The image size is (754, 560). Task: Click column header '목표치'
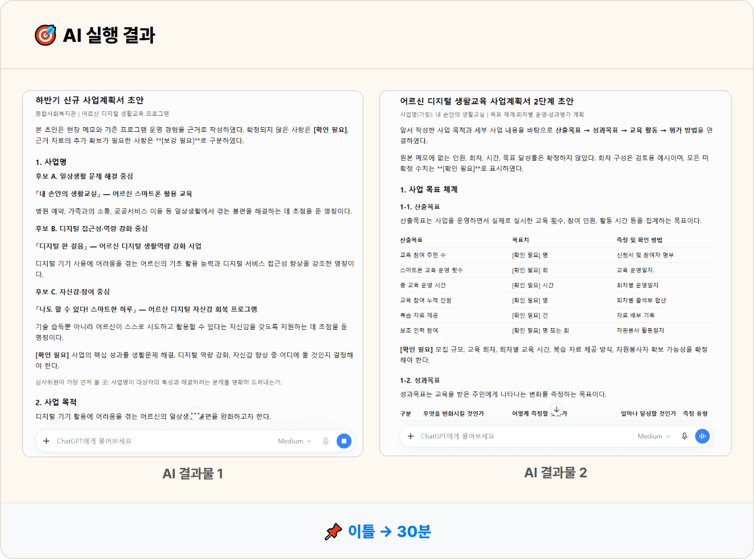tap(520, 240)
